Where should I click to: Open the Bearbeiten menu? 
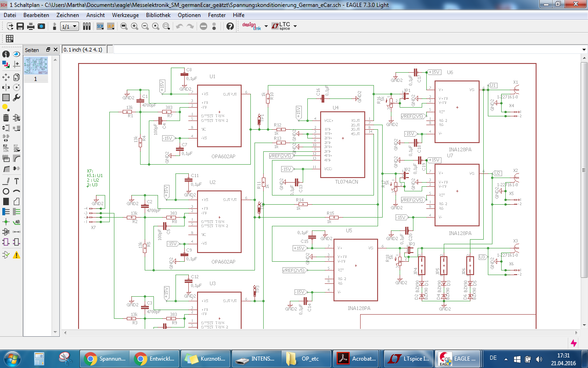[36, 15]
